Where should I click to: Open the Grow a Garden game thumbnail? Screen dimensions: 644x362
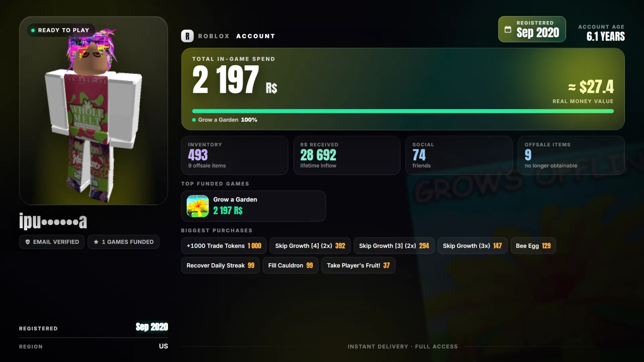click(198, 206)
